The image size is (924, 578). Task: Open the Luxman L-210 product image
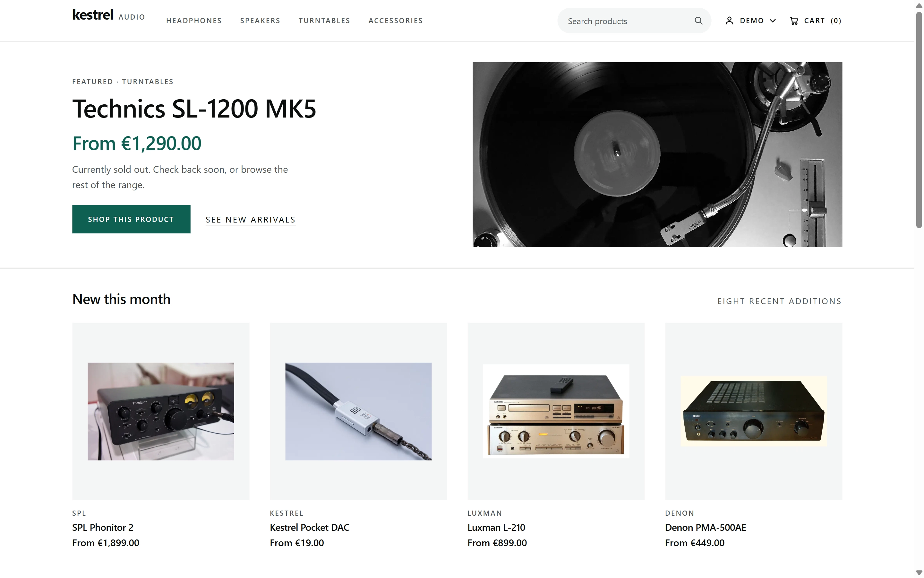556,411
